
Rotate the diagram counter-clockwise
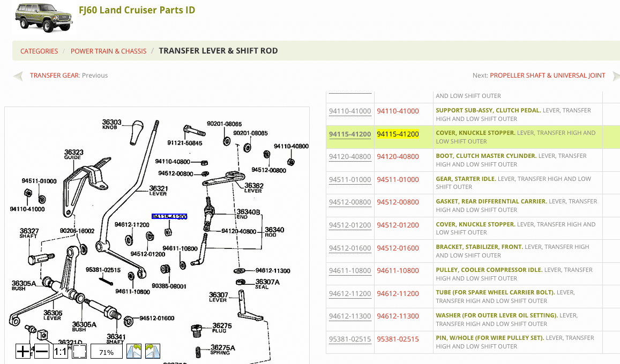click(x=134, y=351)
